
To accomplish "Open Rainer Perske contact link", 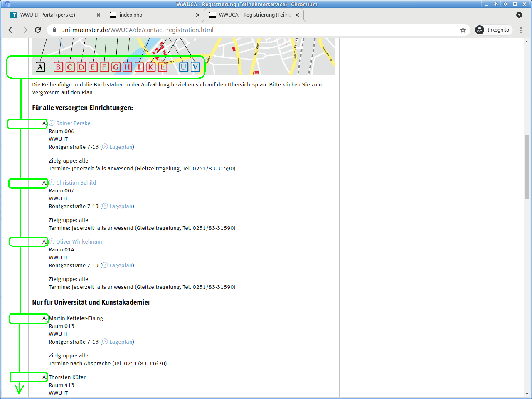I will (73, 123).
